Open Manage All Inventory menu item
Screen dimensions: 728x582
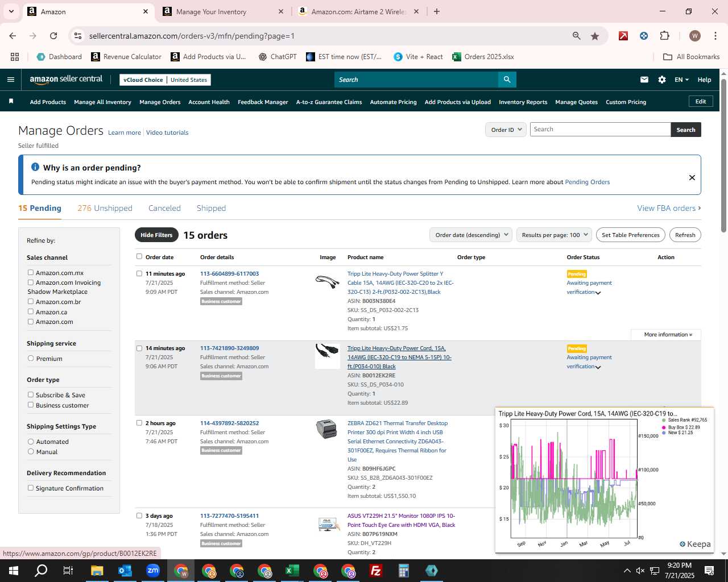(x=102, y=102)
